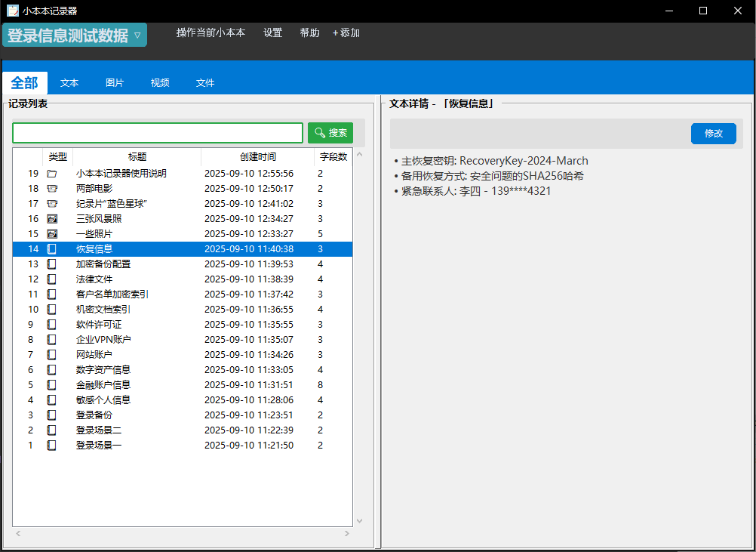Screen dimensions: 756x552
Task: Click the video icon for 两部电影
Action: pos(52,189)
